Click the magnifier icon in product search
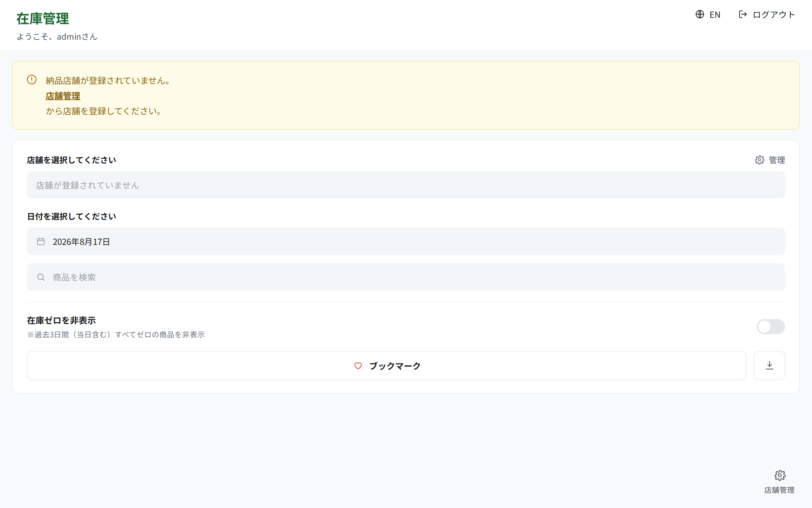The image size is (812, 508). point(41,277)
